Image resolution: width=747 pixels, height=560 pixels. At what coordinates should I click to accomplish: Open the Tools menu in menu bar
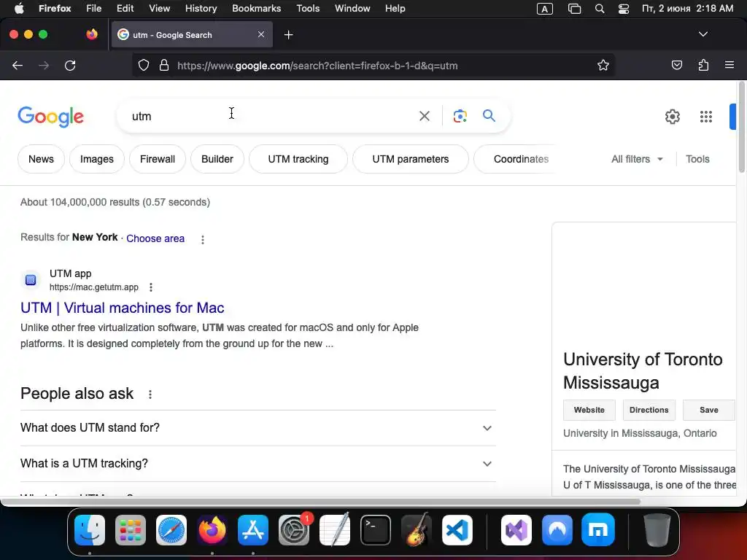308,8
